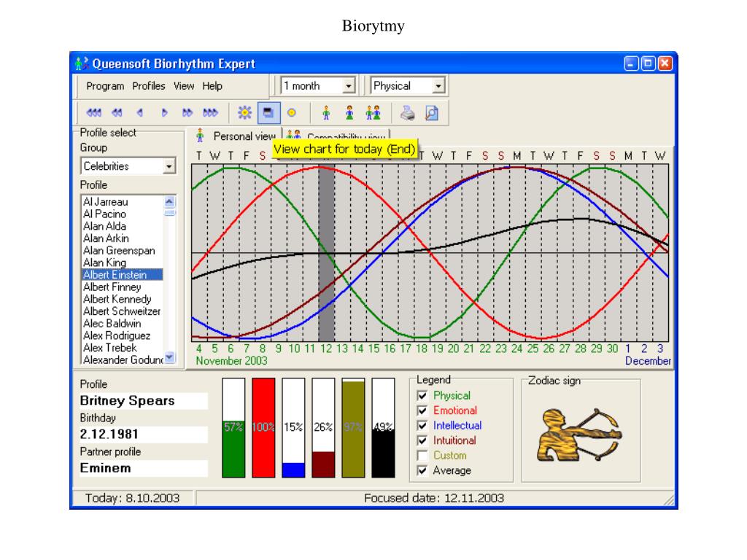Toggle the Intellectual legend checkbox
The height and width of the screenshot is (560, 747).
pos(422,425)
